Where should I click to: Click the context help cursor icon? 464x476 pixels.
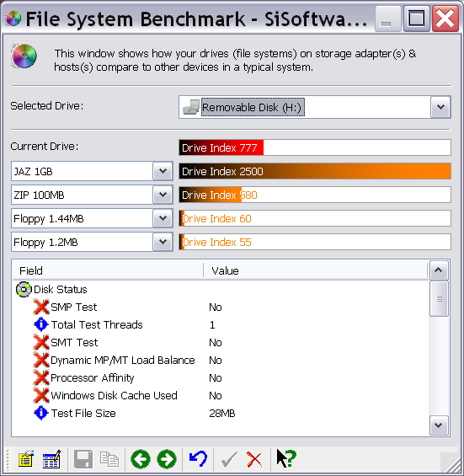point(285,458)
